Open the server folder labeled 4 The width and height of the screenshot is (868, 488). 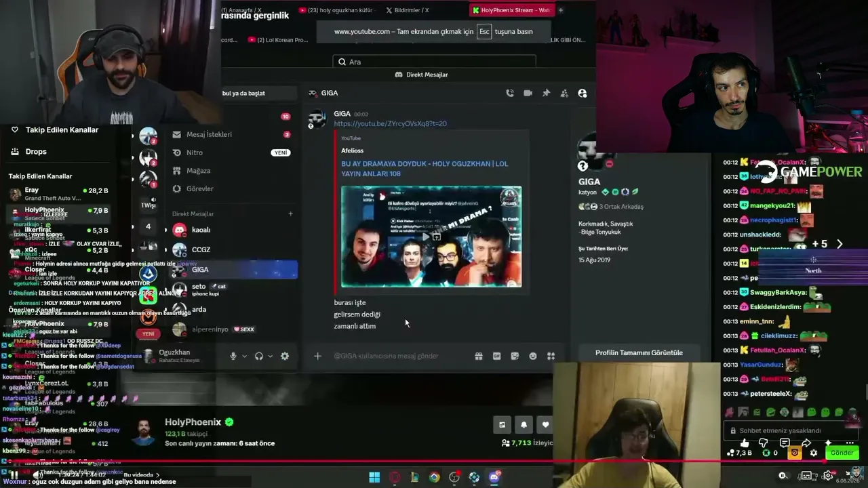pyautogui.click(x=149, y=226)
